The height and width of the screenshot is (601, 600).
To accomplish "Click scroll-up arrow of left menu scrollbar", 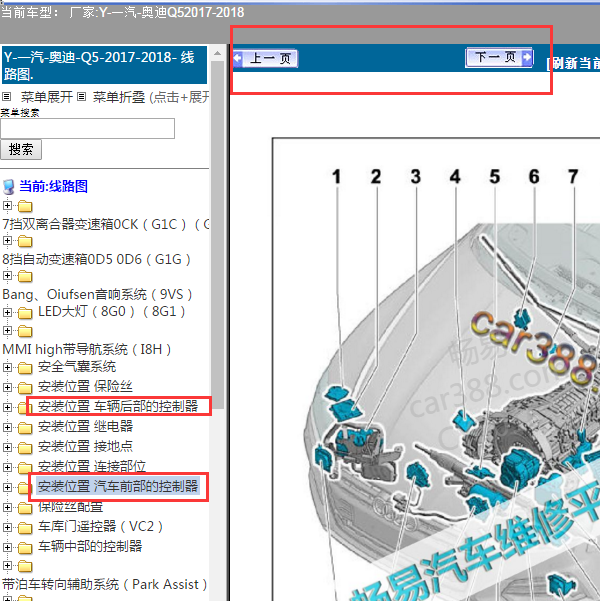I will [x=217, y=53].
